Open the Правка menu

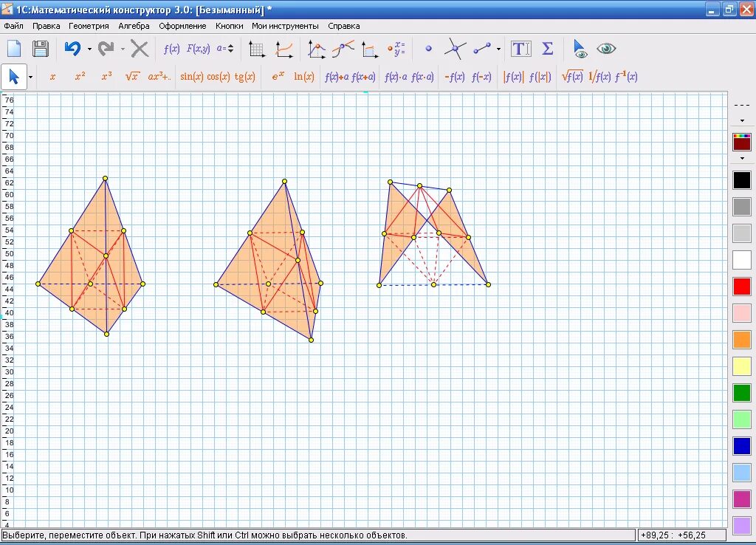pyautogui.click(x=47, y=26)
